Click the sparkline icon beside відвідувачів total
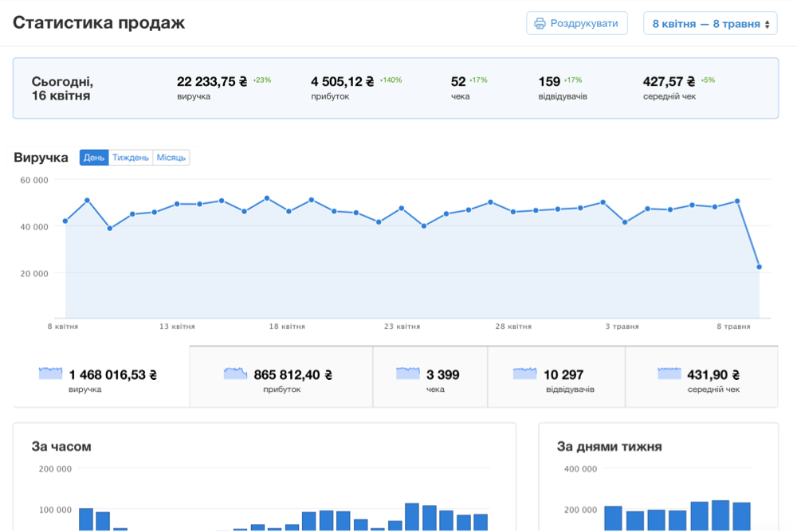This screenshot has width=797, height=532. click(524, 374)
